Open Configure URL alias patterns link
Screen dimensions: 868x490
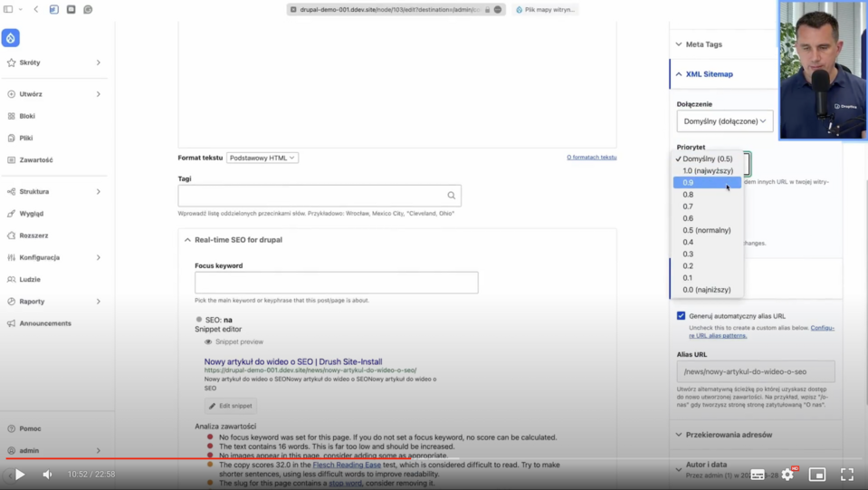click(761, 331)
